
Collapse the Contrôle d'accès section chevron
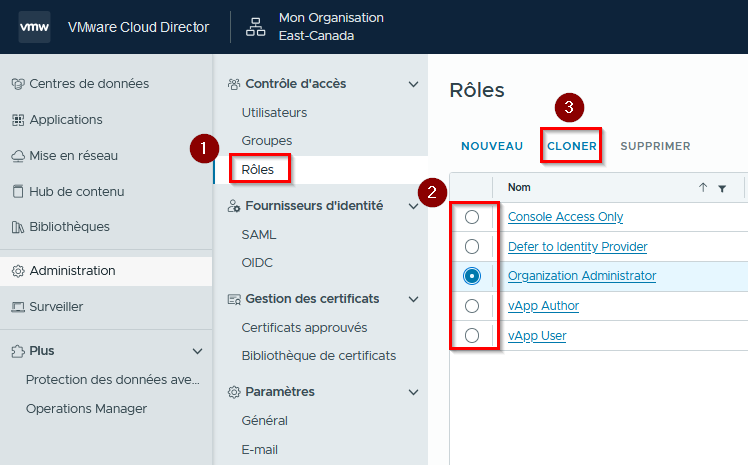(414, 84)
